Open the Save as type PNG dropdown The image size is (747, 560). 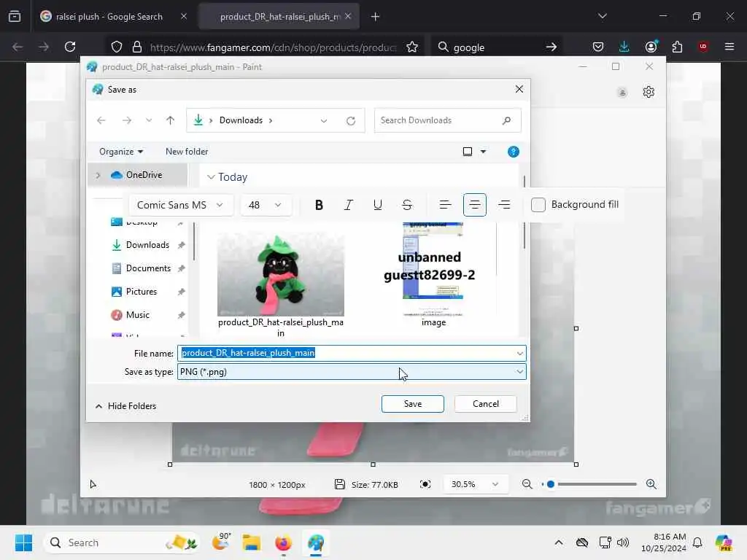coord(352,372)
